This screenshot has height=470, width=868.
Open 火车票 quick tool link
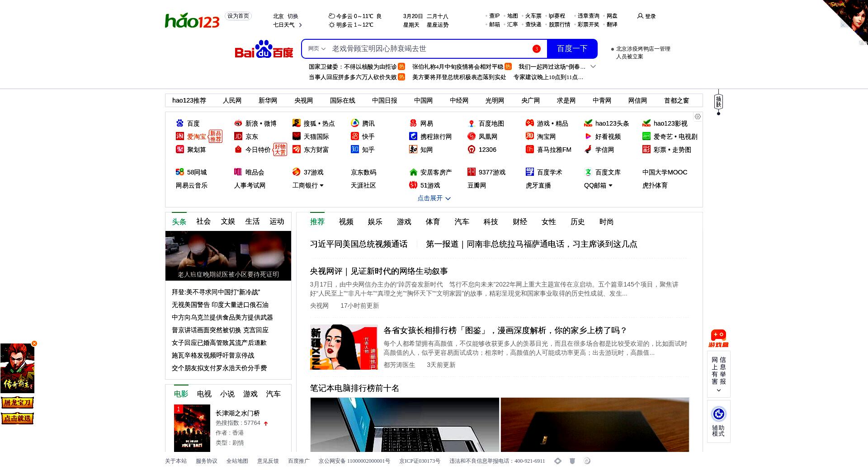(x=533, y=16)
